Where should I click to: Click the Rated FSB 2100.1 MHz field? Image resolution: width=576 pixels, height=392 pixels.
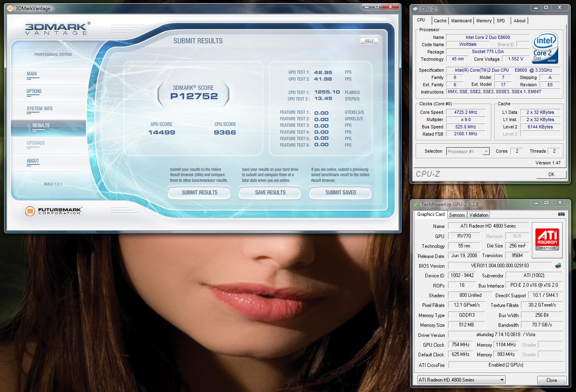click(x=465, y=134)
